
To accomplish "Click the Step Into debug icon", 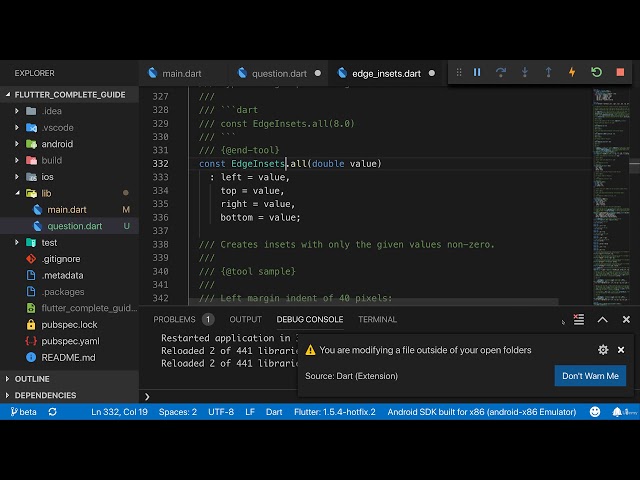I will point(525,72).
